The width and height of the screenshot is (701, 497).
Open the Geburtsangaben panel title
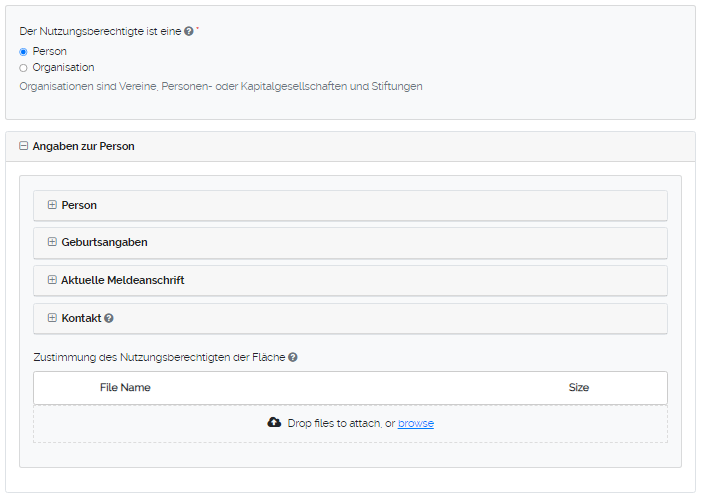[x=104, y=242]
